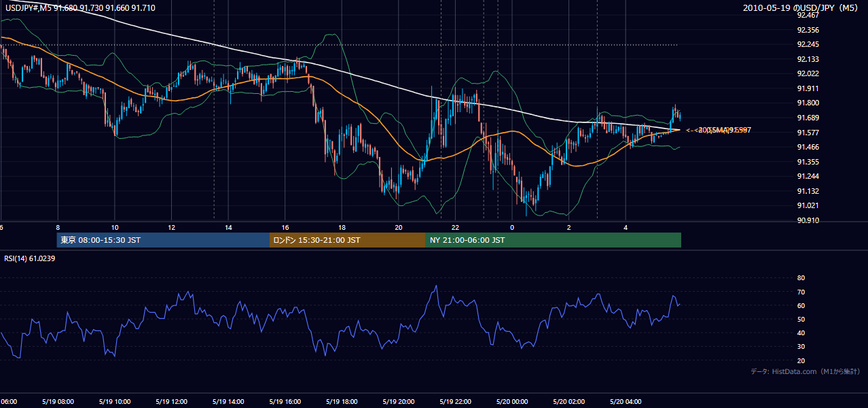Click price axis label 91.800

point(808,103)
